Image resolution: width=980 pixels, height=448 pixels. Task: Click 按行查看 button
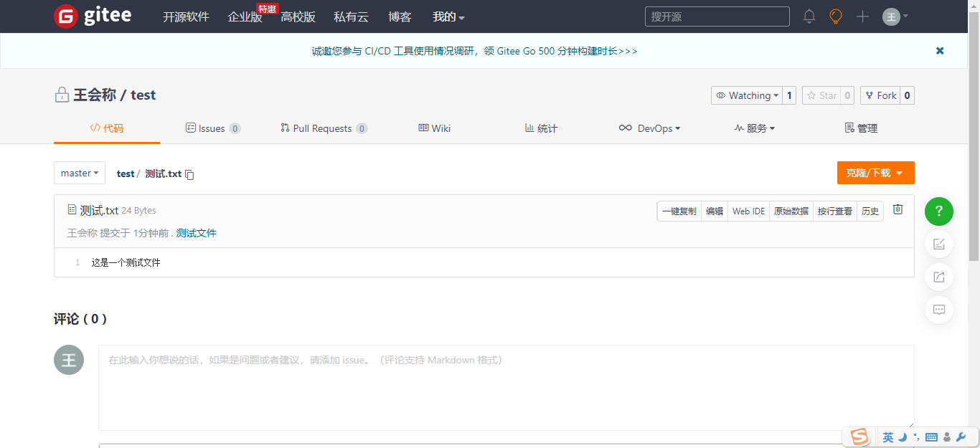(835, 211)
